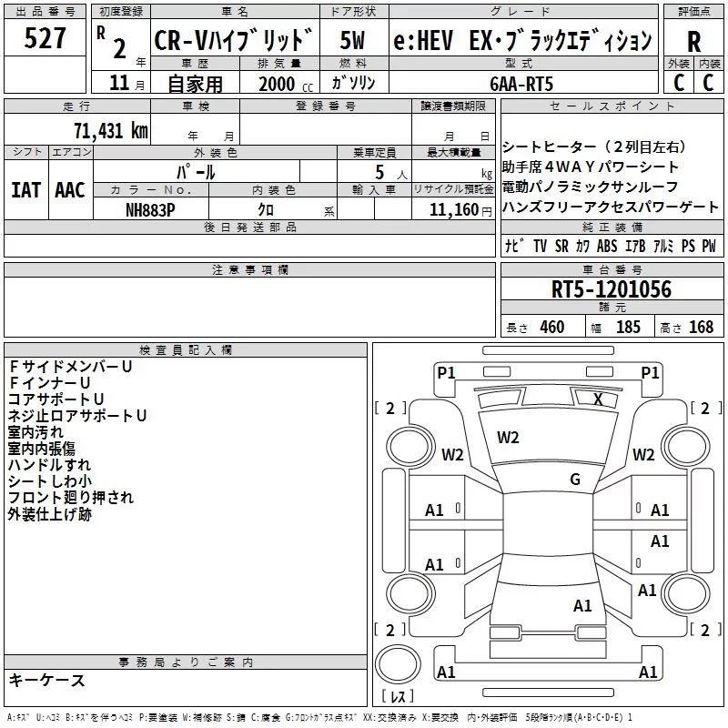This screenshot has width=728, height=728.
Task: Select the [レス] spare tire marker
Action: [398, 698]
